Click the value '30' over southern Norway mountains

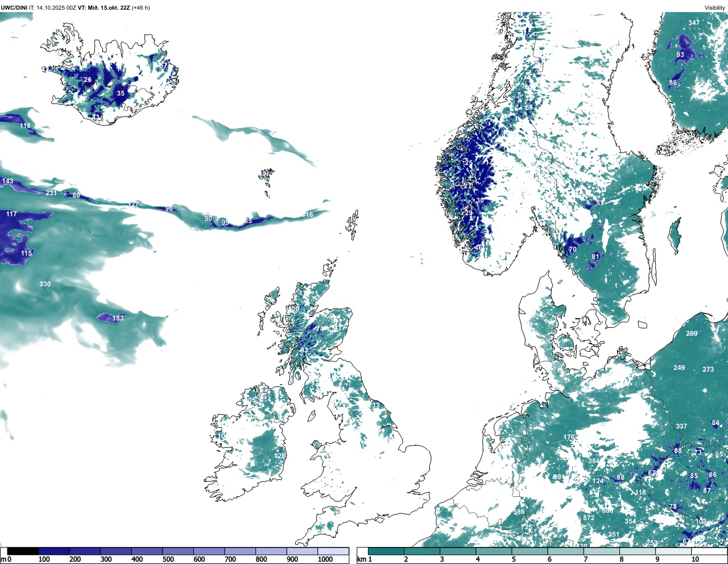pyautogui.click(x=480, y=200)
